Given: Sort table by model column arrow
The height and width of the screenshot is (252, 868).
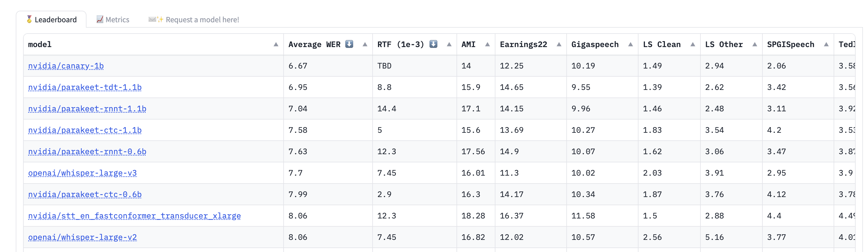Looking at the screenshot, I should [276, 45].
